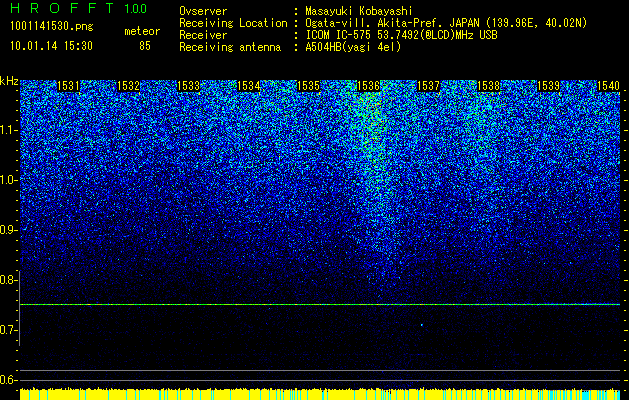The height and width of the screenshot is (400, 629).
Task: Click the yellow signal level bar graph
Action: (320, 394)
